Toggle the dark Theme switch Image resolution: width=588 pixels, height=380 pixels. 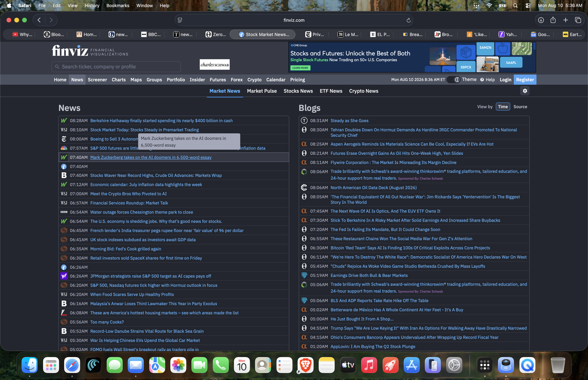[x=454, y=79]
